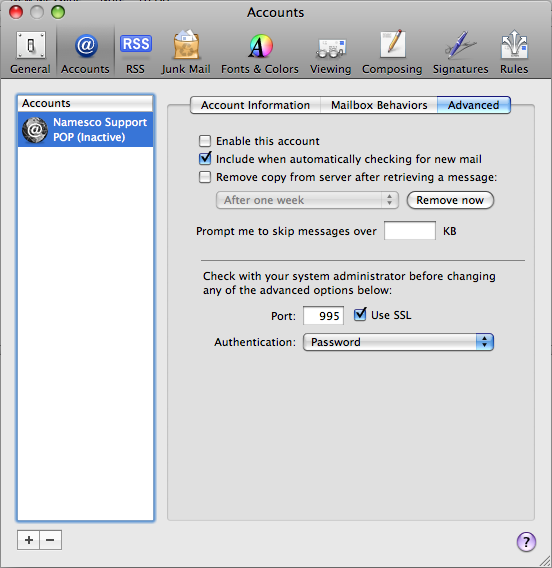552x568 pixels.
Task: Open the Rules preferences pane
Action: pyautogui.click(x=514, y=53)
